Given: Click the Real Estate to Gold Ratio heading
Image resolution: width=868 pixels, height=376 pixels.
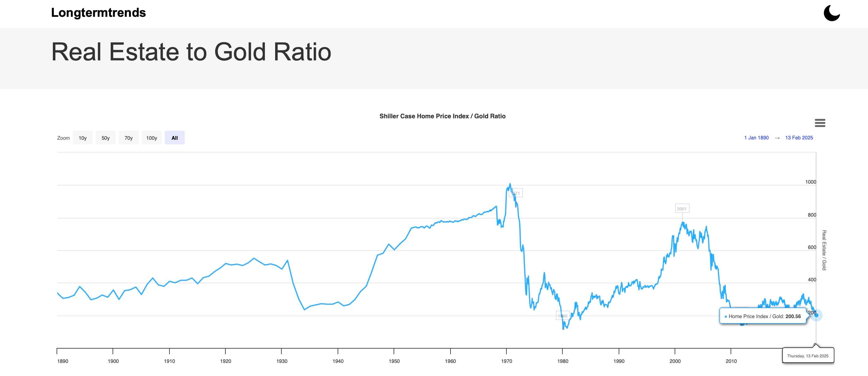Looking at the screenshot, I should [x=191, y=52].
